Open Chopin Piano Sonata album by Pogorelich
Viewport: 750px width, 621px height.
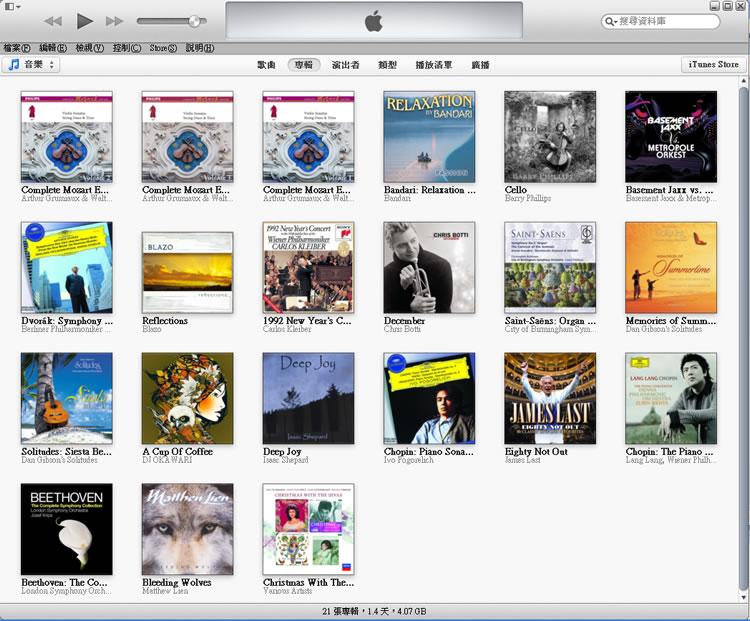430,399
